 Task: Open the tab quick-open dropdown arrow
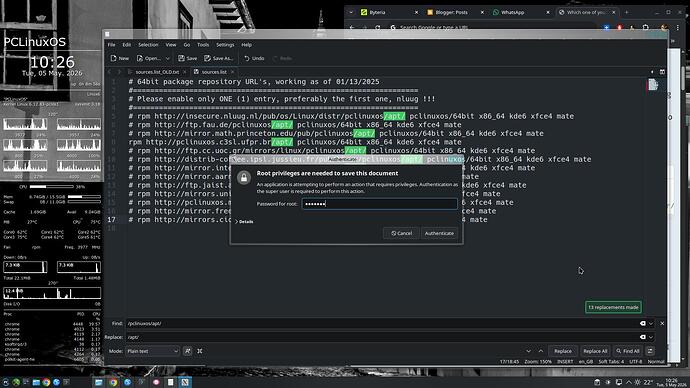tap(652, 72)
